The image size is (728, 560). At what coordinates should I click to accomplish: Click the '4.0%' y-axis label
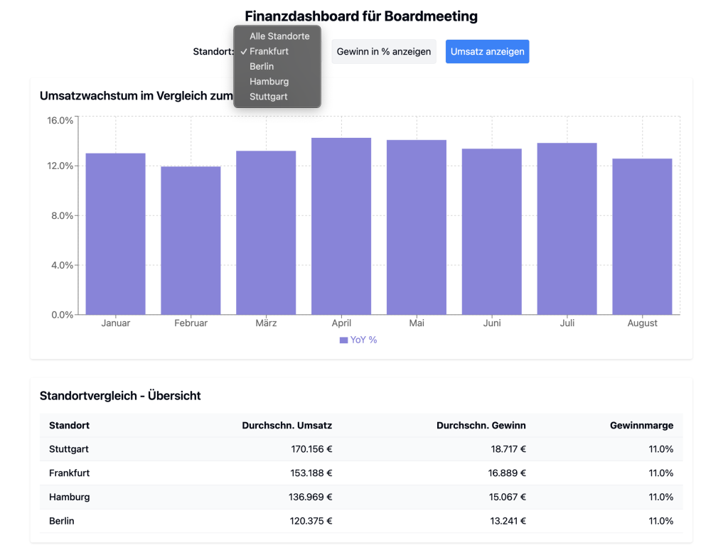pos(63,265)
